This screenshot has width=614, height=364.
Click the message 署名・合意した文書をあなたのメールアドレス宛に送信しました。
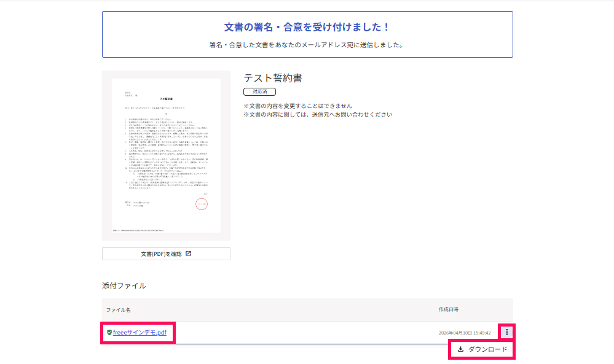(x=307, y=45)
